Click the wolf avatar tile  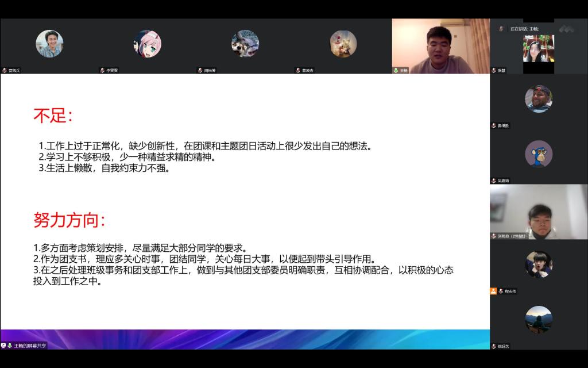(245, 44)
